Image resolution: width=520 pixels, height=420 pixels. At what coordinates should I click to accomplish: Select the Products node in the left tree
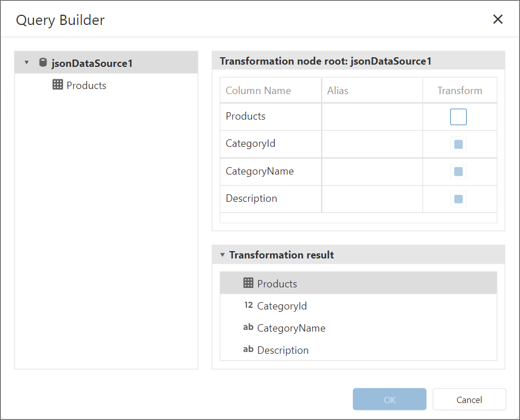coord(86,86)
